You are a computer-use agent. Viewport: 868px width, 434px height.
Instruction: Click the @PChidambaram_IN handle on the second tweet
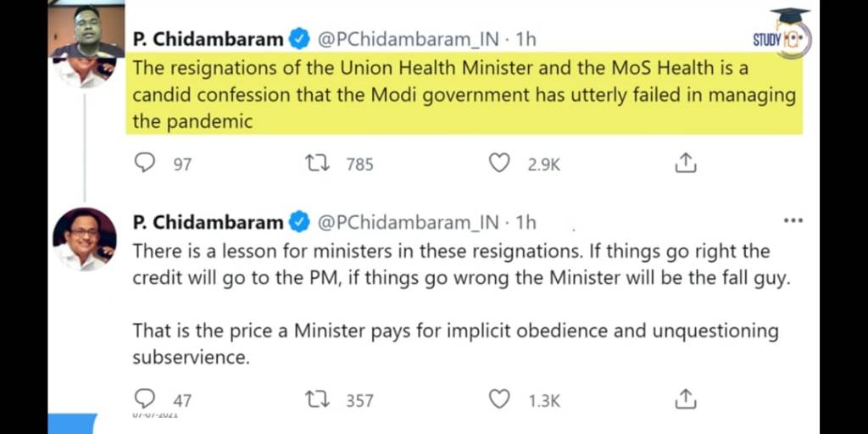coord(407,222)
